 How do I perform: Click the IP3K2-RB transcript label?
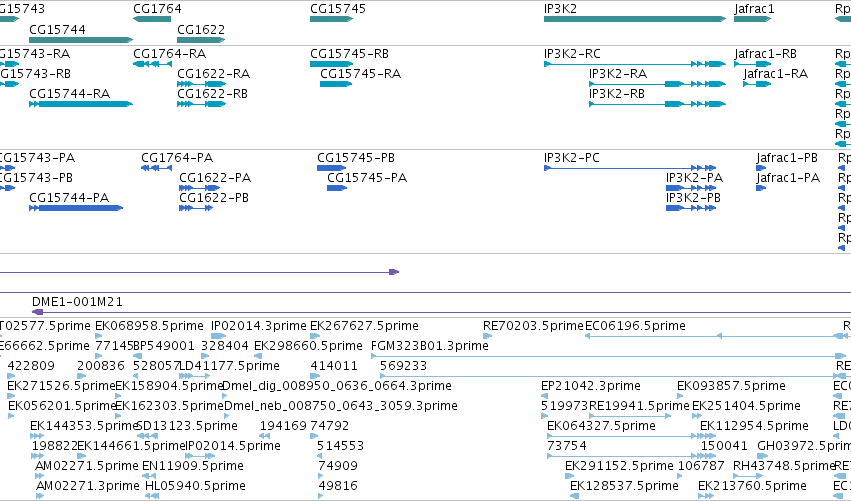[x=617, y=93]
